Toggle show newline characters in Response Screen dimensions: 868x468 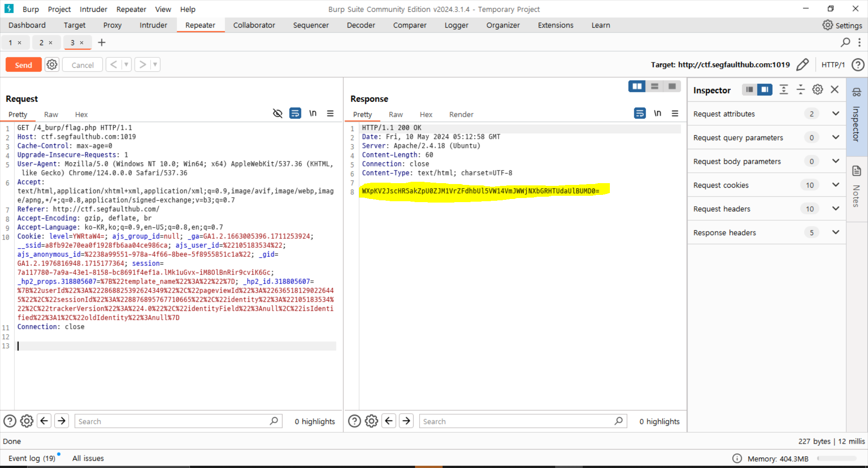(x=657, y=113)
